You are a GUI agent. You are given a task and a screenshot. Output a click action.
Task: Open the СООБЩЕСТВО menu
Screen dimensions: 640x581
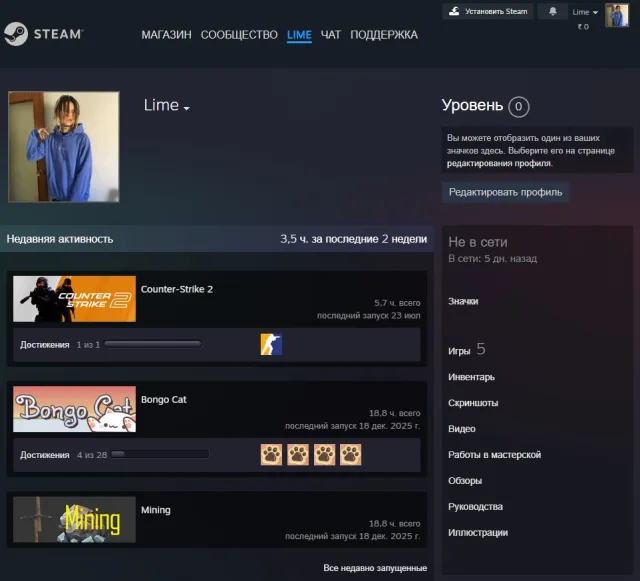[x=239, y=35]
